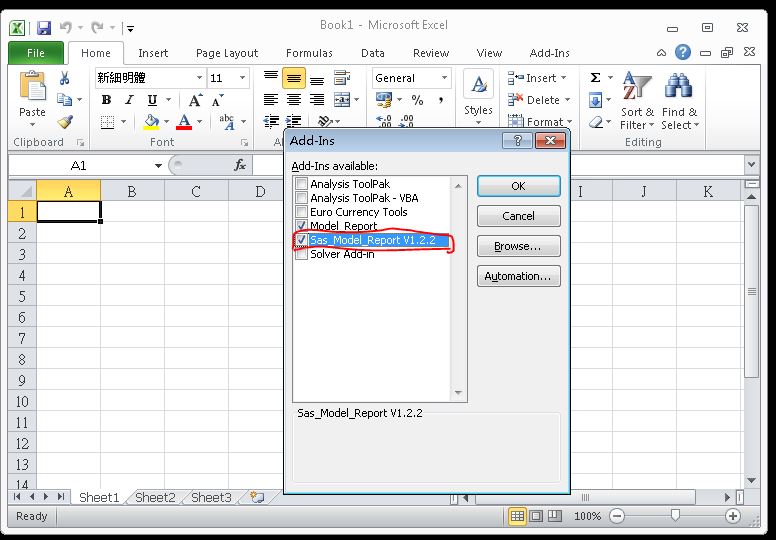The image size is (776, 540).
Task: Click the AutoSum sigma icon
Action: point(596,78)
